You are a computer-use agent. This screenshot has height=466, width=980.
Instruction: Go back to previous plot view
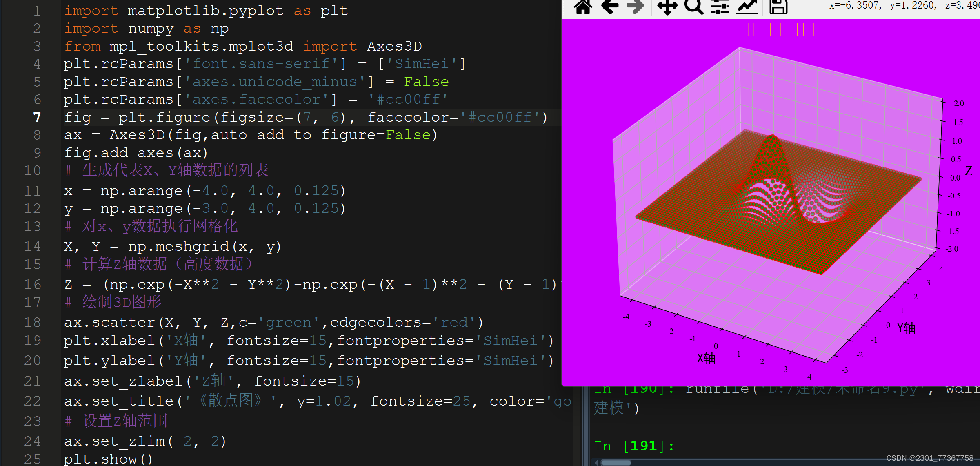pyautogui.click(x=610, y=7)
